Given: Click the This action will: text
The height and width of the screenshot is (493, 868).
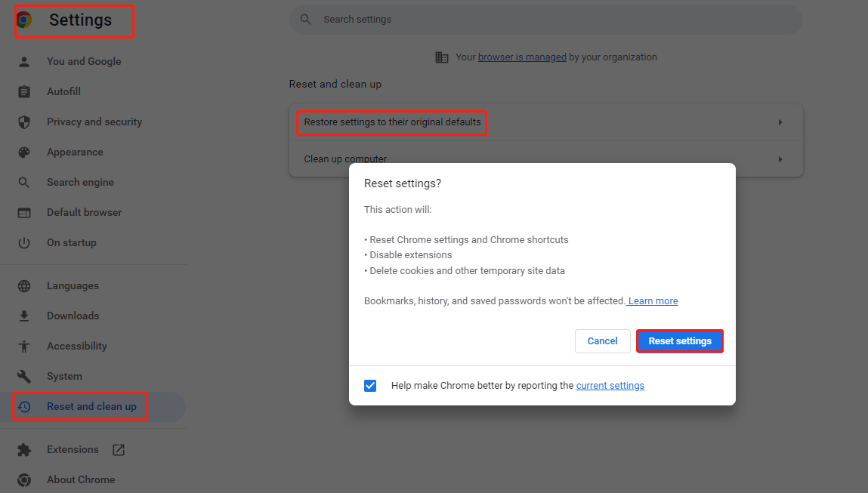Looking at the screenshot, I should pyautogui.click(x=397, y=210).
